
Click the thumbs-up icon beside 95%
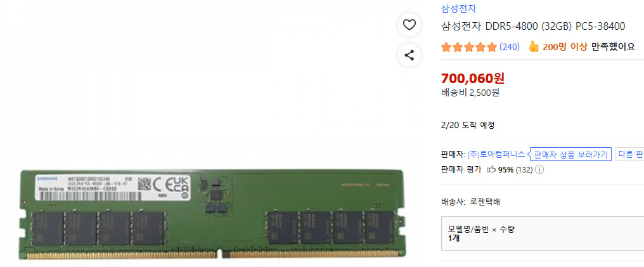click(491, 169)
